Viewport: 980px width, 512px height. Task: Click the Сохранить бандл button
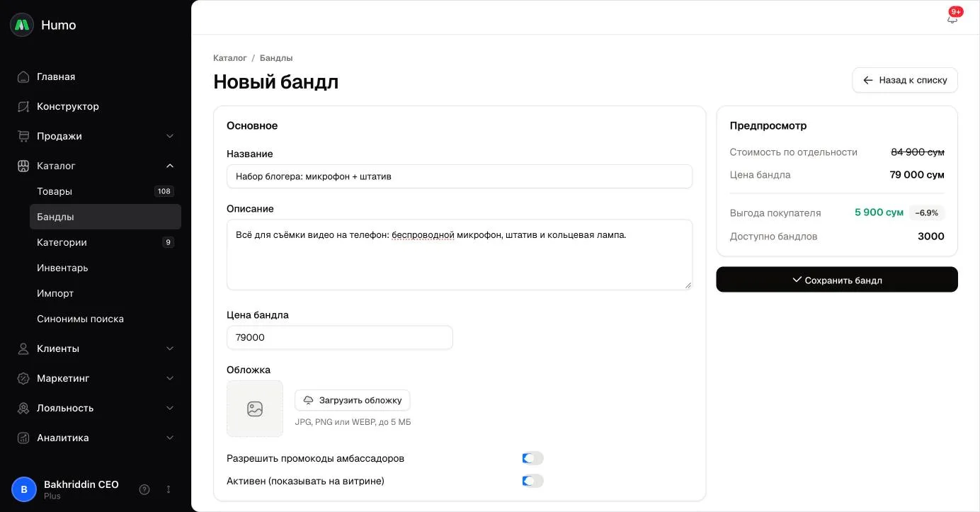[x=837, y=280]
